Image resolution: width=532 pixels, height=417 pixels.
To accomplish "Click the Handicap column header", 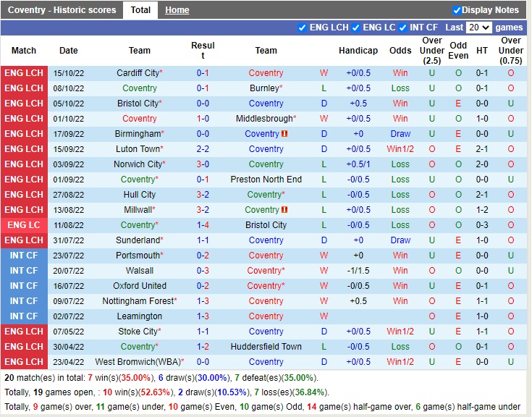I will 358,51.
